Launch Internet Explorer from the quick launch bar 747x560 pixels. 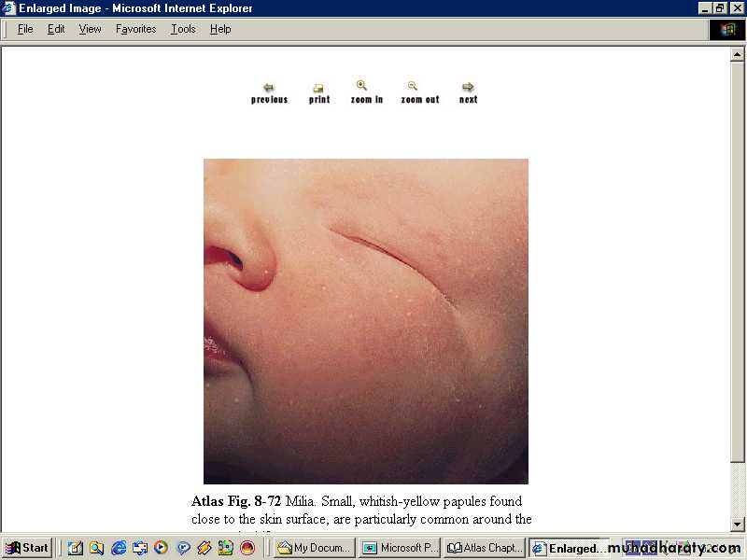point(119,548)
